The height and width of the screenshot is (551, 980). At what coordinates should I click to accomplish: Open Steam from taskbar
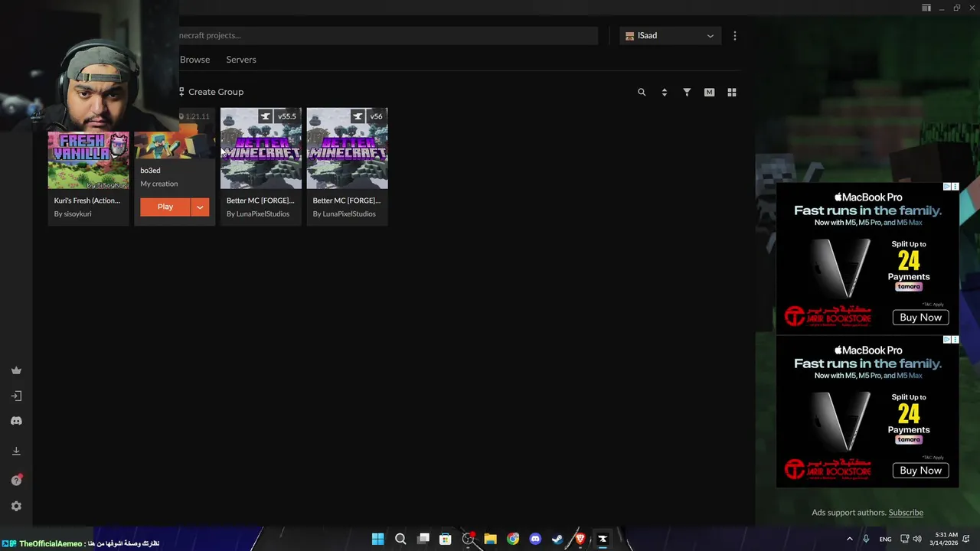[557, 539]
